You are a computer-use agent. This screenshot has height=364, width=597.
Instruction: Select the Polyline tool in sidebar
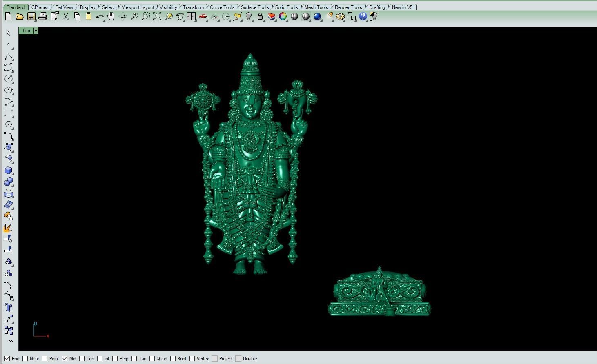point(9,56)
